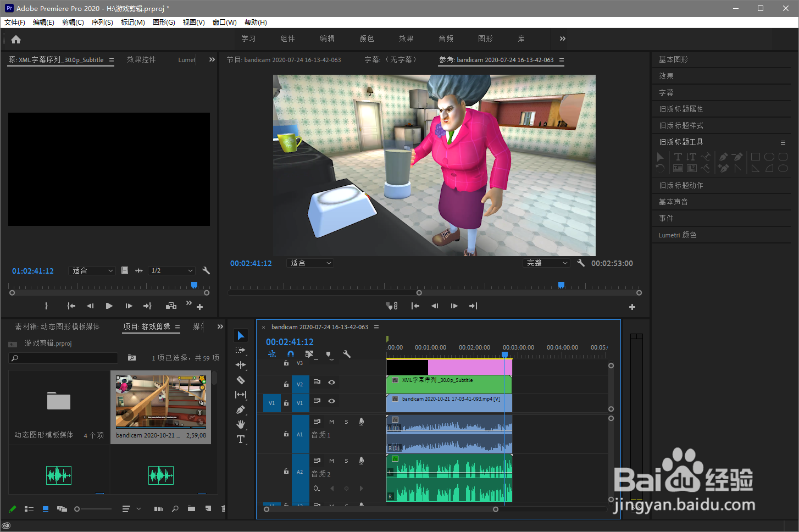The image size is (799, 532).
Task: Open sort icons dropdown in project panel
Action: click(x=131, y=509)
